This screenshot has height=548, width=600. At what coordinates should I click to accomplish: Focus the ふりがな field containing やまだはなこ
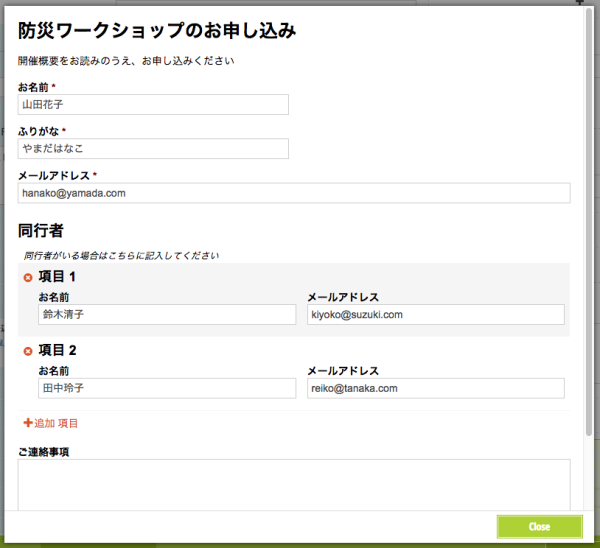(153, 148)
